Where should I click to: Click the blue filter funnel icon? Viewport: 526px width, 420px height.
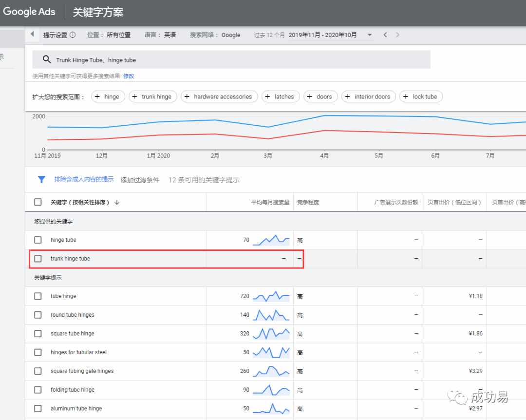(x=41, y=180)
